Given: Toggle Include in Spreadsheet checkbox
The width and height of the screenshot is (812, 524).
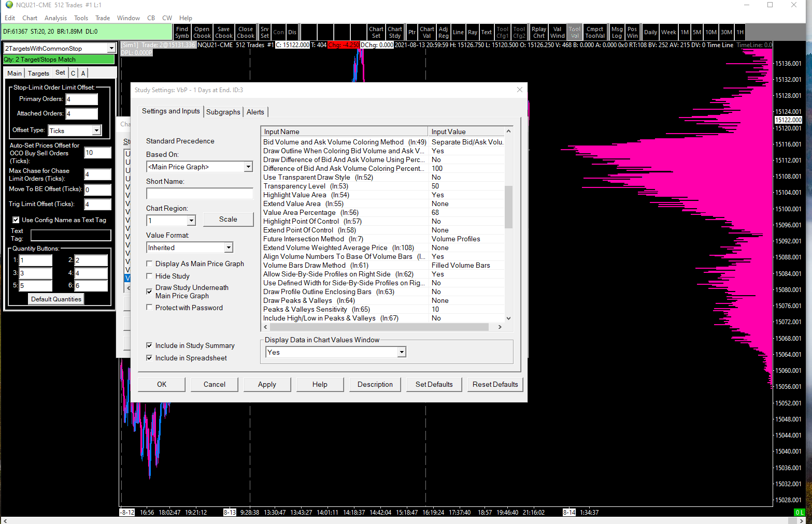Looking at the screenshot, I should tap(150, 358).
